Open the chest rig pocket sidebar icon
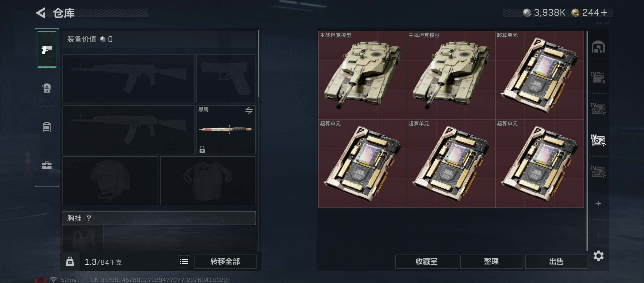Screen dimensions: 644x283 click(x=47, y=127)
